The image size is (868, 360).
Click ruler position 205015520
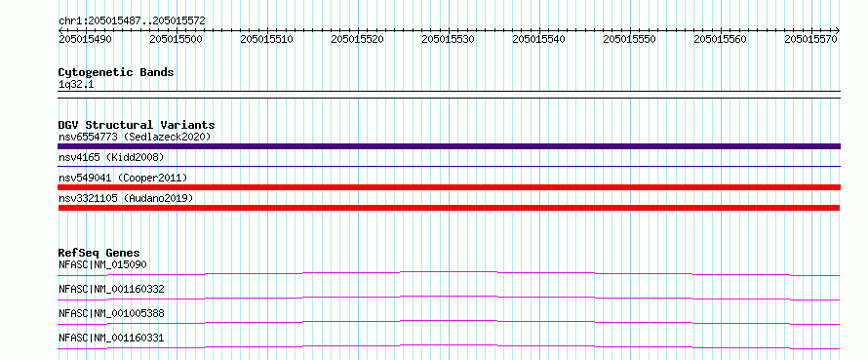358,39
